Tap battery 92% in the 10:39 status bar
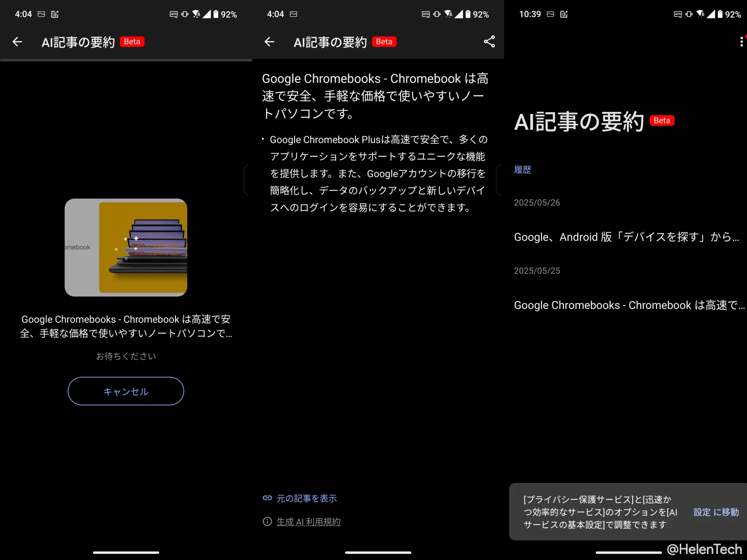 coord(729,14)
